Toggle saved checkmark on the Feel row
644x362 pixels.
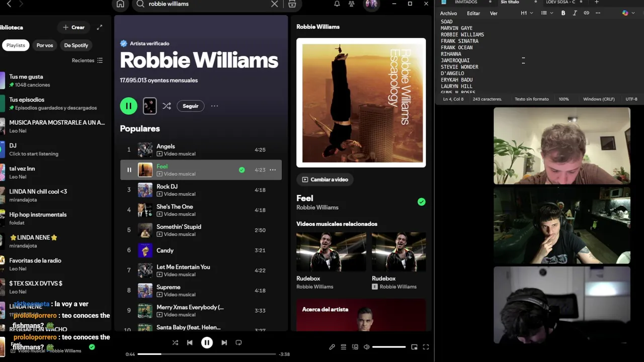coord(242,170)
